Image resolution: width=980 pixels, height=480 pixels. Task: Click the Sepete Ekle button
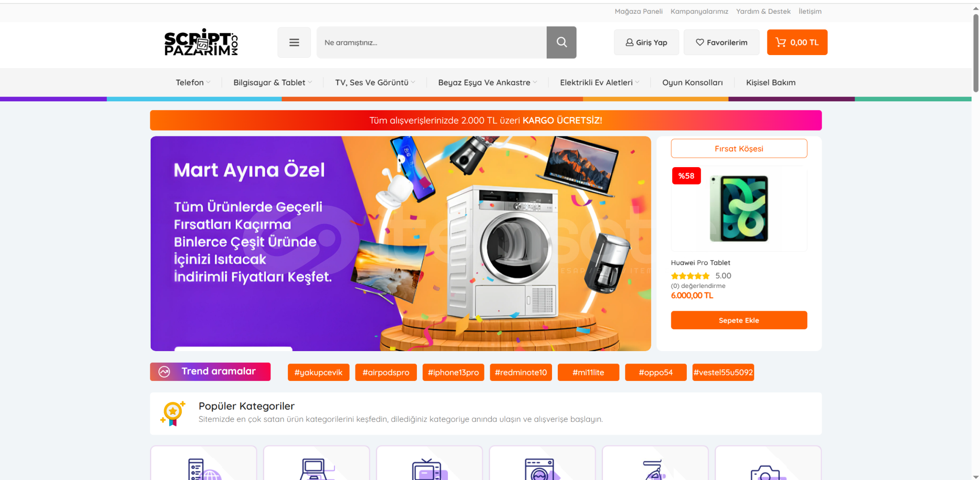739,320
